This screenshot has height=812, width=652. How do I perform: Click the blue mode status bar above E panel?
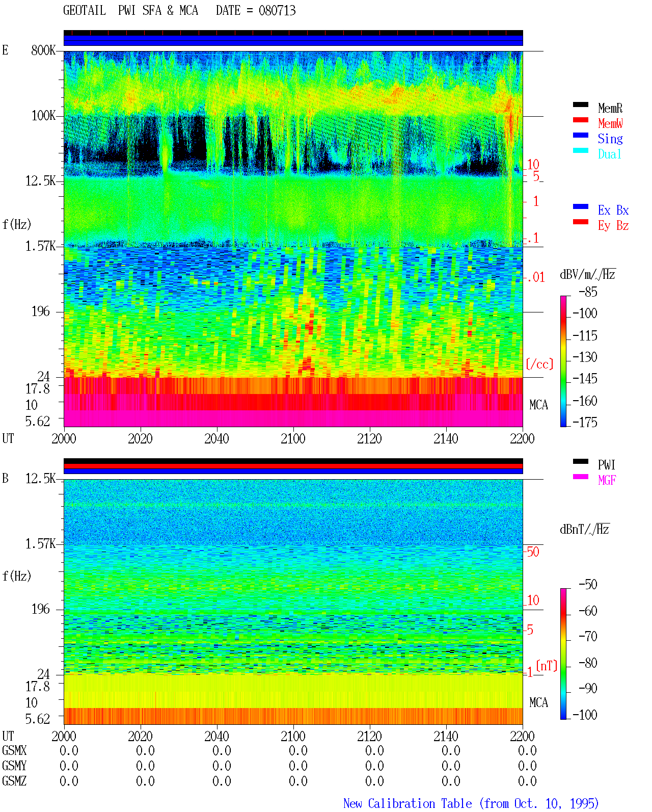pyautogui.click(x=293, y=40)
